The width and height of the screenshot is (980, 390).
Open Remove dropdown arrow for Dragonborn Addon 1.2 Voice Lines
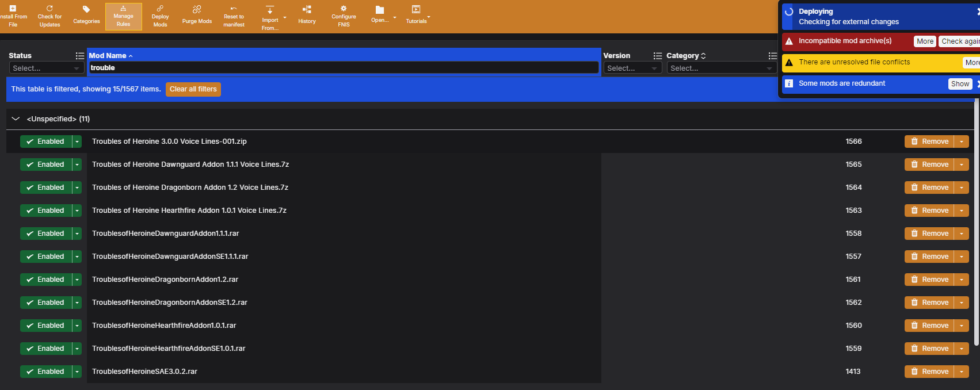click(x=962, y=188)
